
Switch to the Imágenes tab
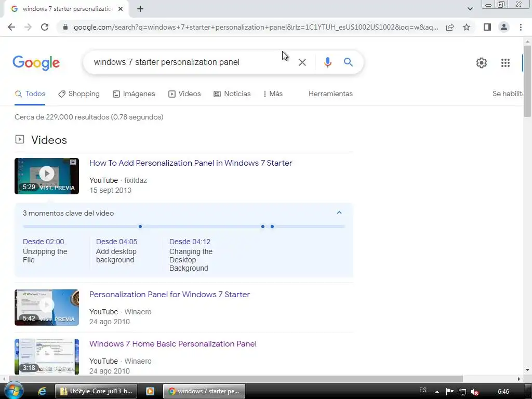click(x=134, y=94)
